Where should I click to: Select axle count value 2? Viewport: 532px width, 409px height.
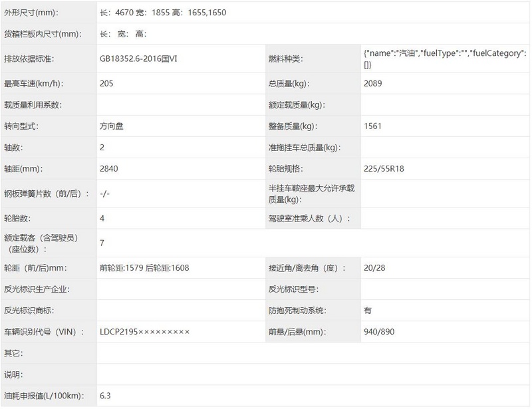(x=102, y=148)
